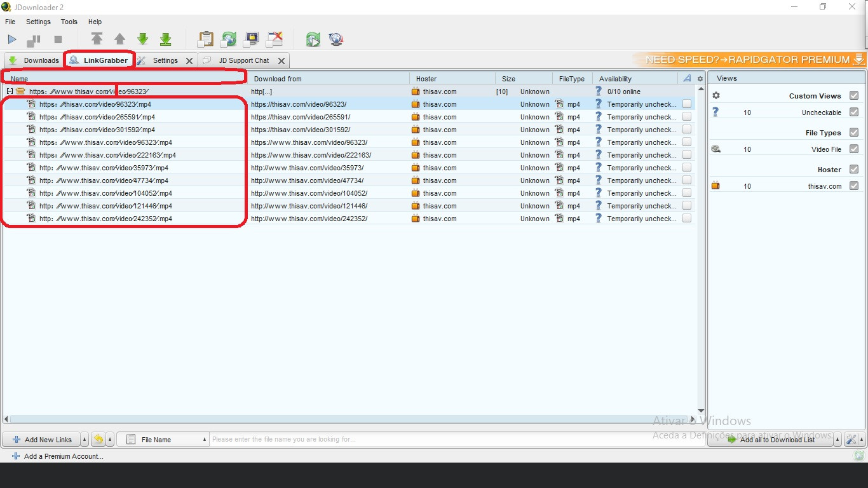The image size is (868, 488).
Task: Switch to the Settings tab
Action: [165, 60]
